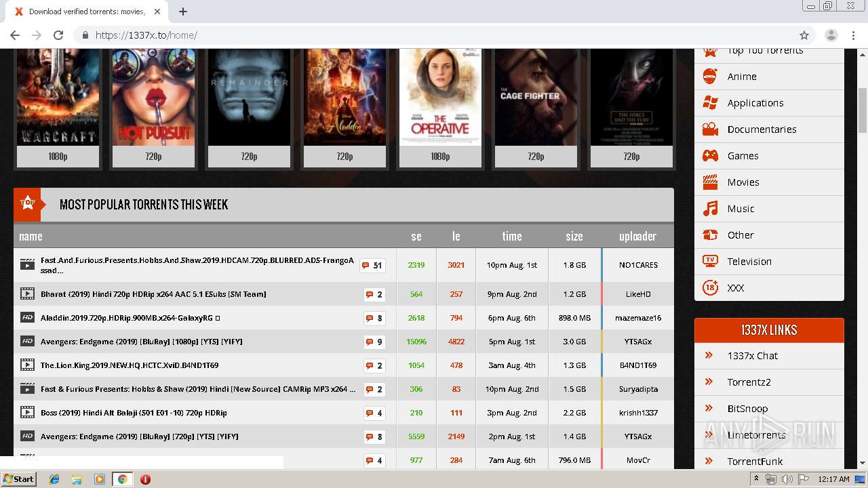Click seed count 15096
Screen dimensions: 868x488
[x=416, y=342]
